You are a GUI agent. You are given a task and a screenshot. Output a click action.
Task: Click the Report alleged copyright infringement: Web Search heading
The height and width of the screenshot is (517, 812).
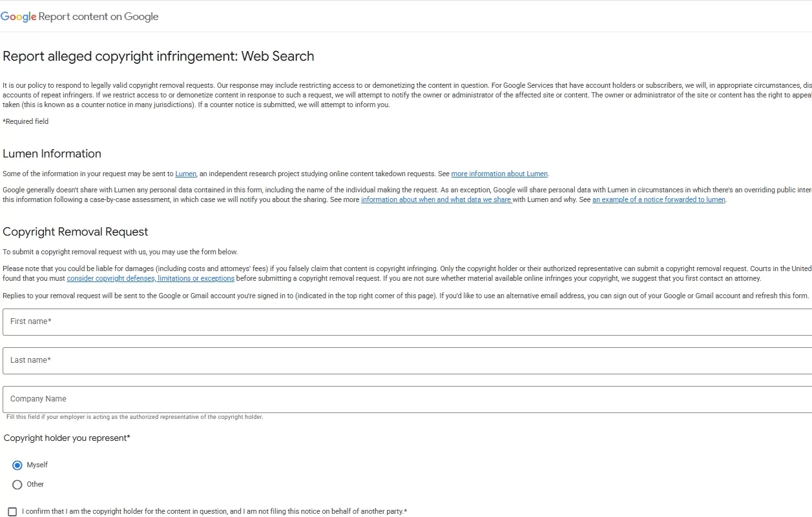[158, 56]
